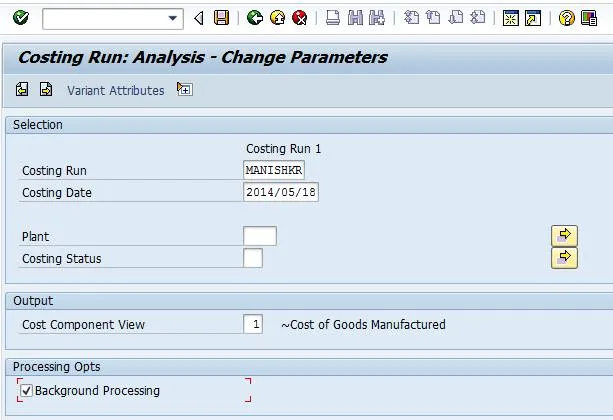Open Help with question mark icon
The width and height of the screenshot is (613, 420).
566,18
